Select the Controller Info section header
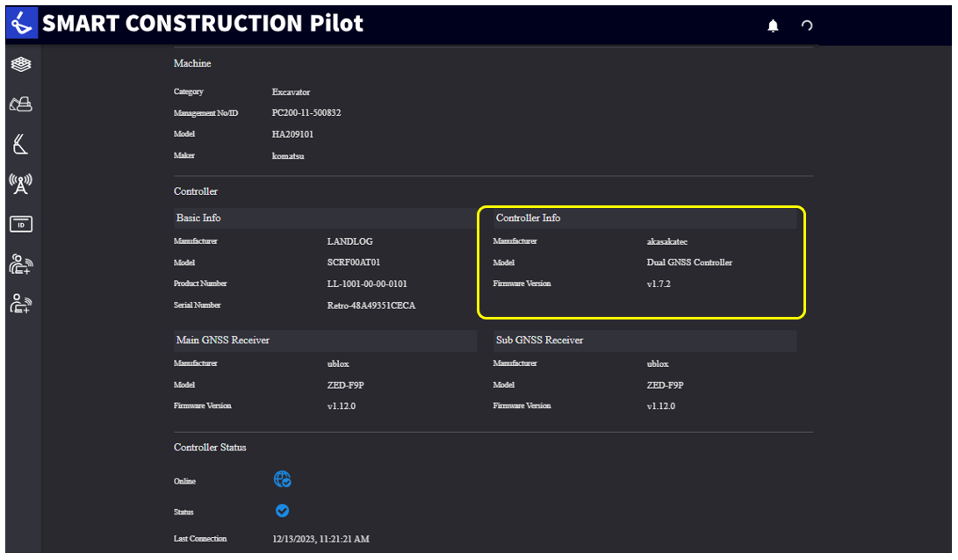The height and width of the screenshot is (560, 958). pos(645,218)
